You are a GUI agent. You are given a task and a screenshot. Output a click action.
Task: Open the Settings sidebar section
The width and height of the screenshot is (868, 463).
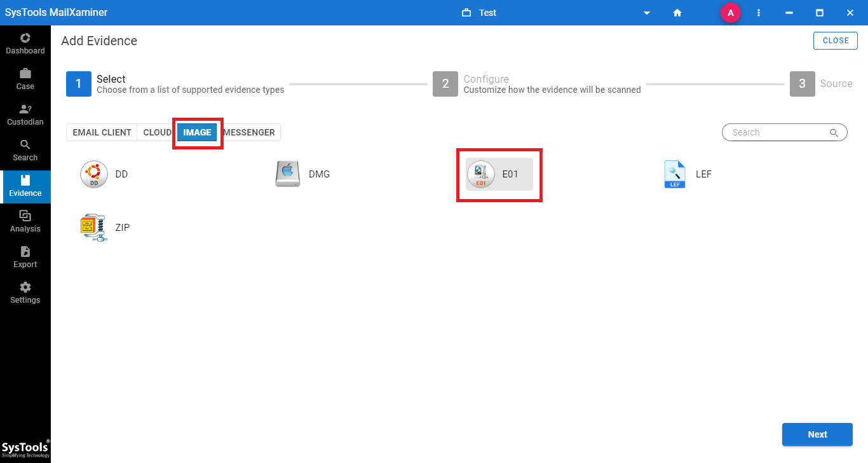click(x=25, y=293)
